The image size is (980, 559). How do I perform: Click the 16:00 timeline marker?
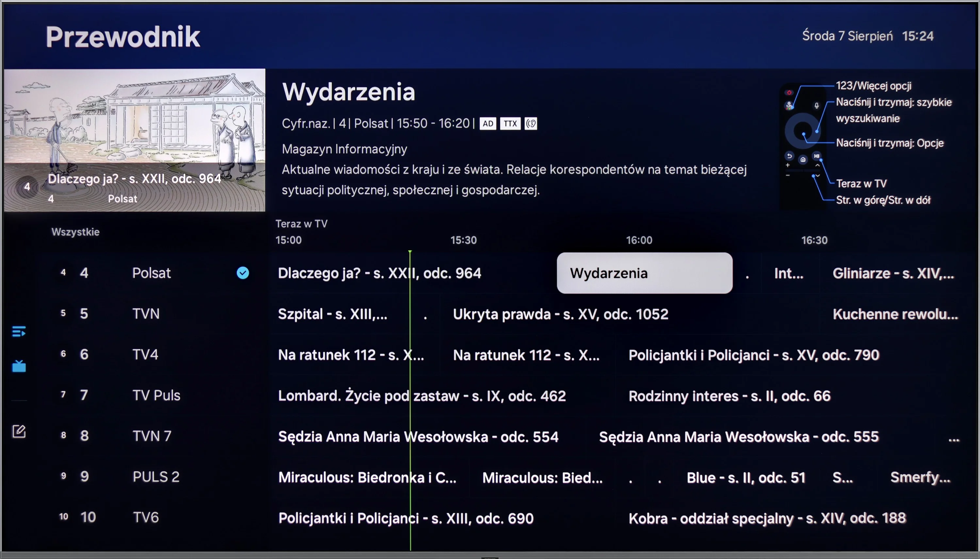click(x=639, y=240)
